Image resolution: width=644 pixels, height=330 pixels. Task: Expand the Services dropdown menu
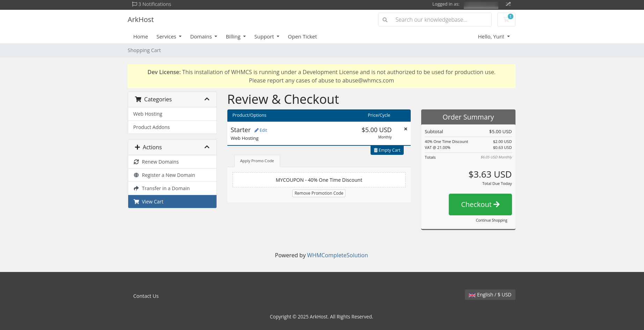pos(169,37)
